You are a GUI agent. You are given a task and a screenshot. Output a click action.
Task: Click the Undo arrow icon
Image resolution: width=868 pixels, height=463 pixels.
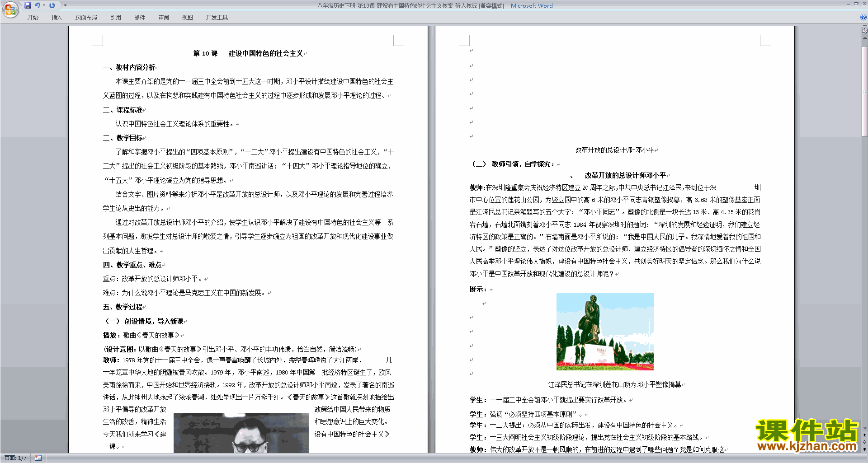[x=38, y=5]
